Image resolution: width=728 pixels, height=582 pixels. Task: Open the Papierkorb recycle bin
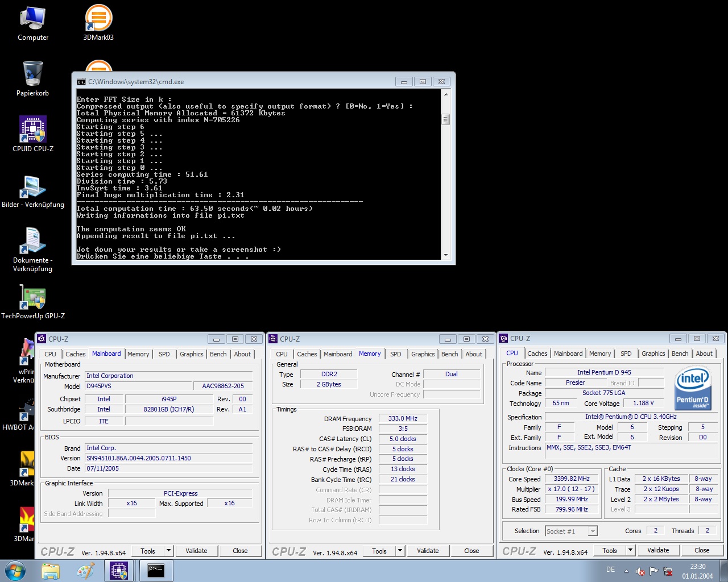32,78
